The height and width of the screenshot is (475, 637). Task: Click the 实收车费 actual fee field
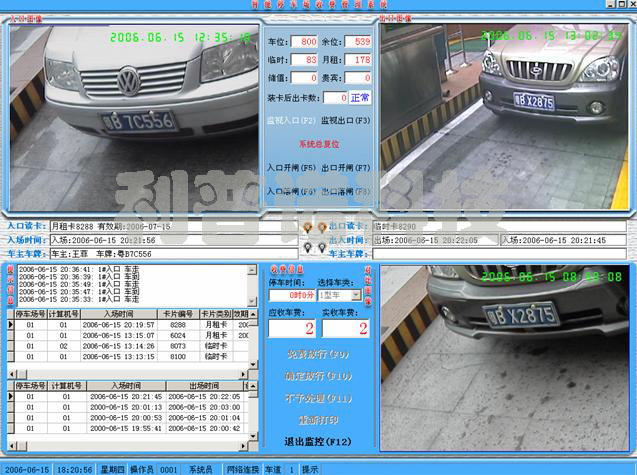(348, 327)
